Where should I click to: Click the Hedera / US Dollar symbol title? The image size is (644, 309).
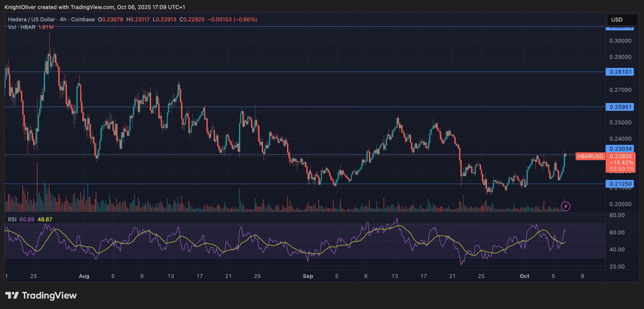coord(31,19)
